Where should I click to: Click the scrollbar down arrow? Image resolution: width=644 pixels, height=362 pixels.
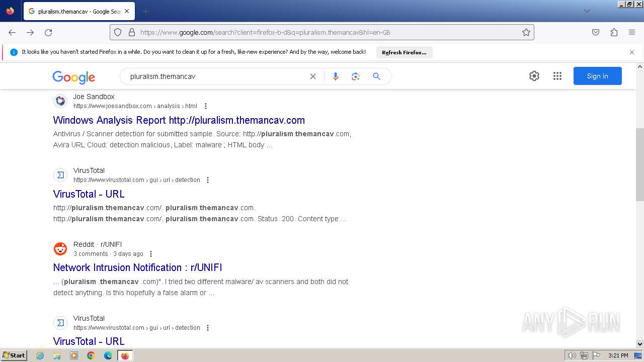point(640,344)
